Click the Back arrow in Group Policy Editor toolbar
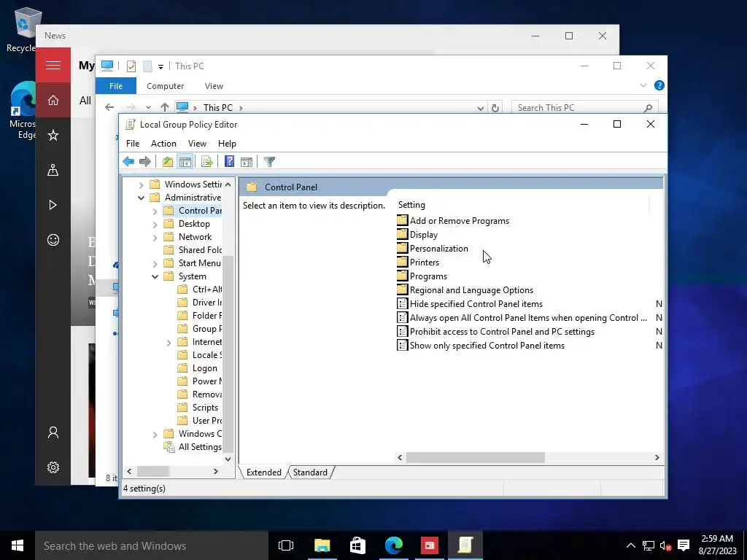Screen dimensions: 747x560 128,161
